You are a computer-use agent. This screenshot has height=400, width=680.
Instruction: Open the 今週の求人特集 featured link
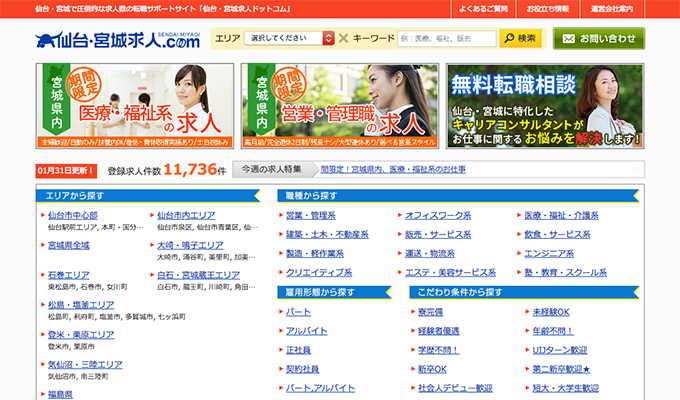click(x=393, y=169)
